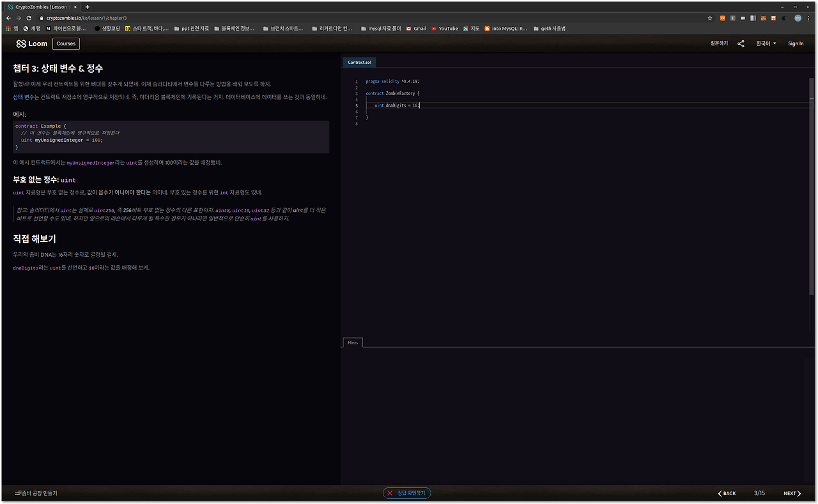Click Sign In
This screenshot has height=504, width=818.
[796, 43]
